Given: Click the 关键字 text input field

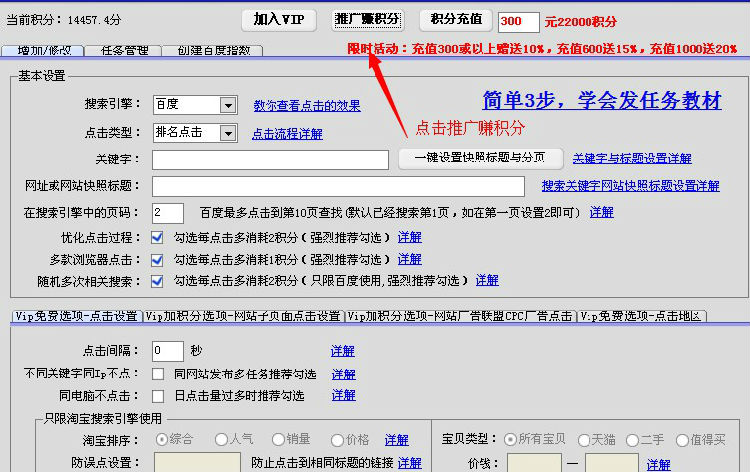Looking at the screenshot, I should pyautogui.click(x=270, y=160).
